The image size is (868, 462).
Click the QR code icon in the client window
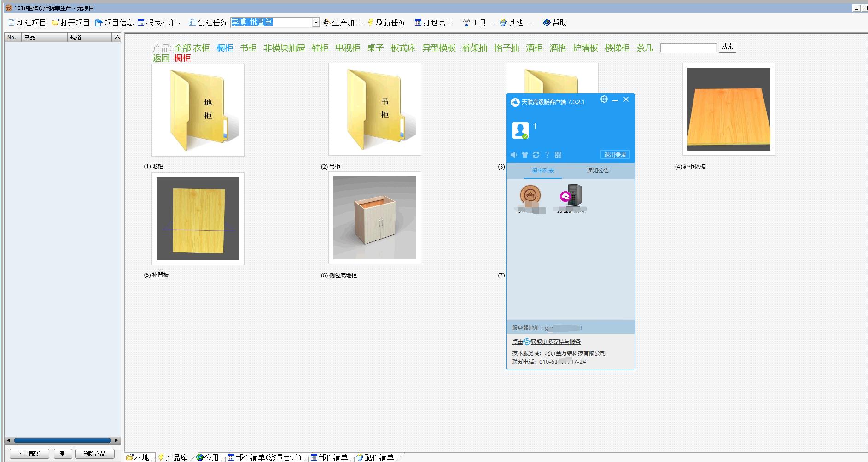pyautogui.click(x=557, y=155)
